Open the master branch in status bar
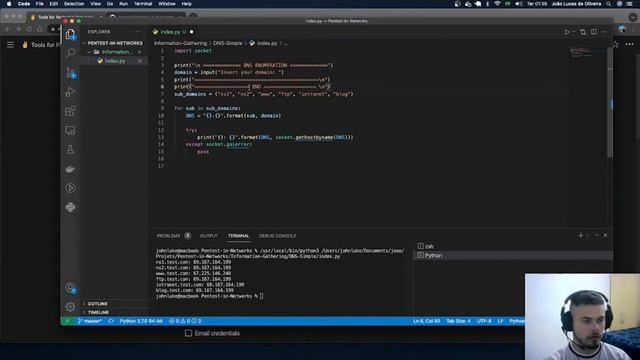Screen dimensions: 640x360 click(x=90, y=321)
